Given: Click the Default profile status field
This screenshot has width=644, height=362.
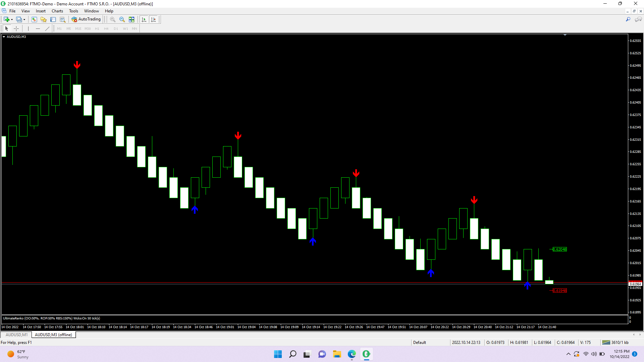Looking at the screenshot, I should pyautogui.click(x=419, y=342).
